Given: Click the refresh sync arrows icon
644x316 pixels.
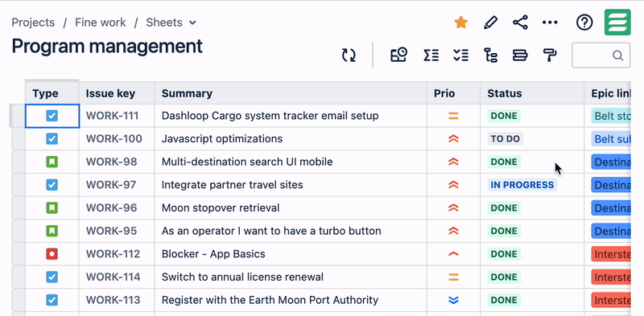Looking at the screenshot, I should [x=349, y=55].
